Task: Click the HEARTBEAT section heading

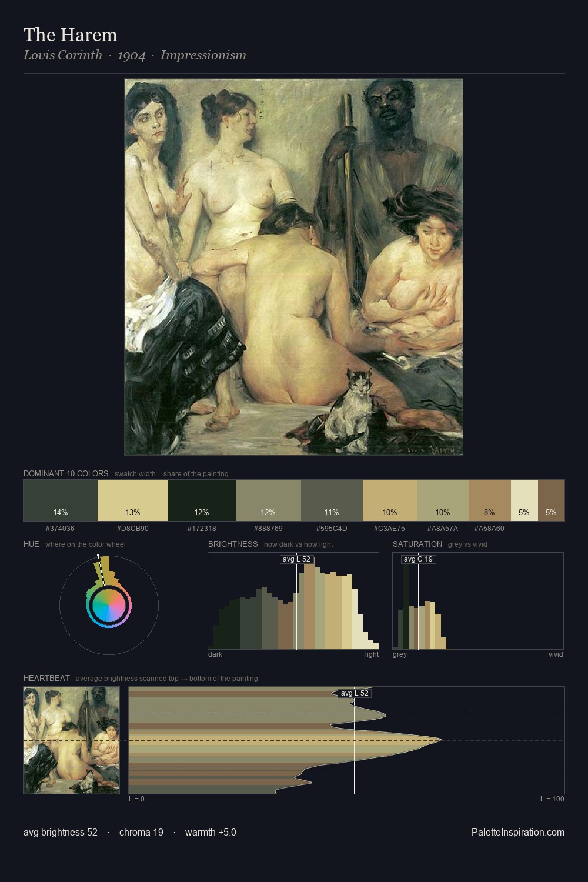Action: point(46,678)
